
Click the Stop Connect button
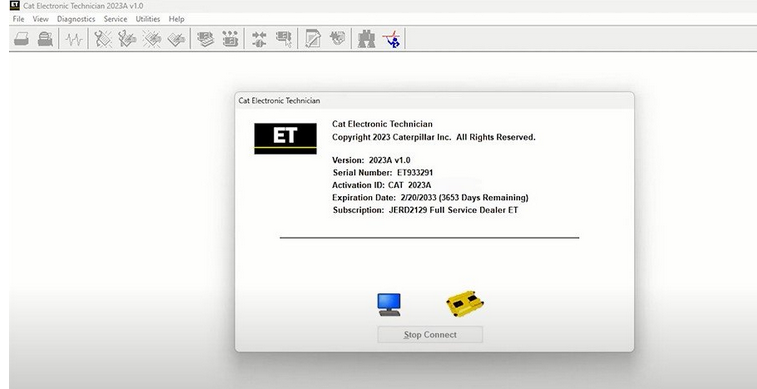430,334
